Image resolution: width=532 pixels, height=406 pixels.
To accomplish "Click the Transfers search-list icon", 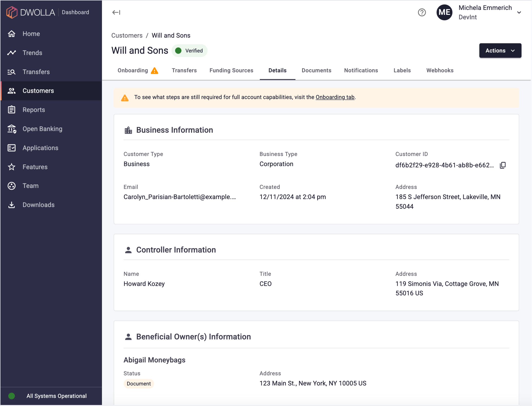I will click(x=12, y=72).
